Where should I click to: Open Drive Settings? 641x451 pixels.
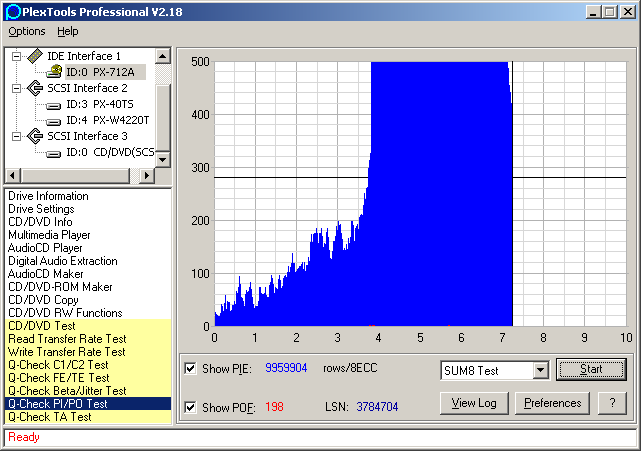(x=41, y=209)
